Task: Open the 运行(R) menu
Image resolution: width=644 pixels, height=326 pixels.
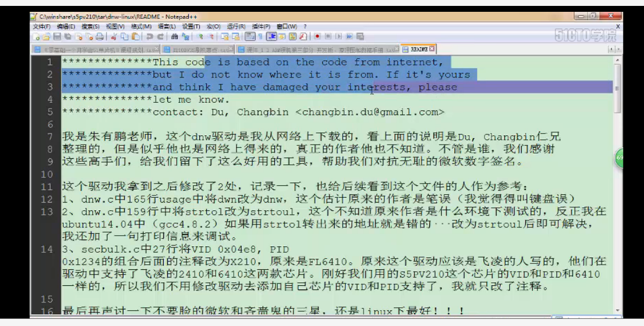Action: click(236, 26)
